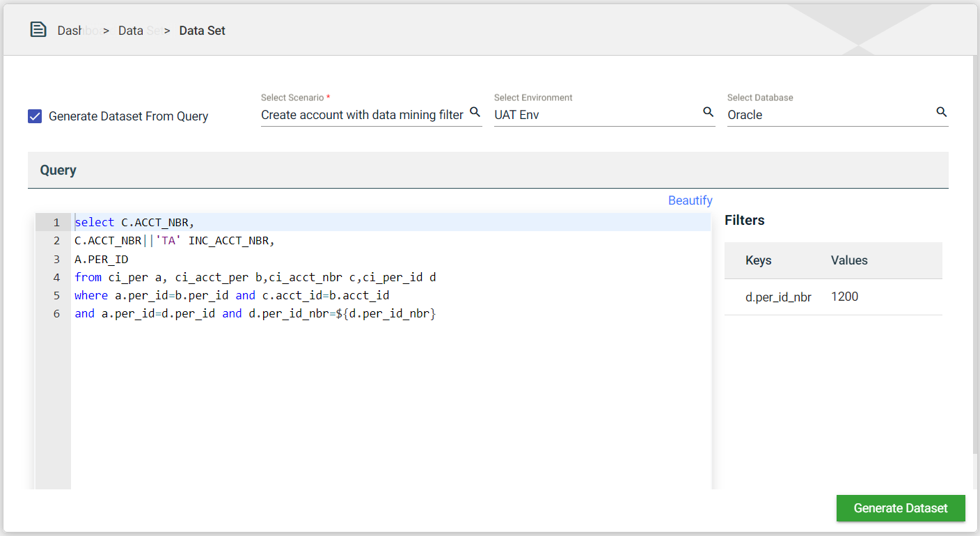This screenshot has width=980, height=536.
Task: Click the Select Database search icon
Action: [941, 112]
